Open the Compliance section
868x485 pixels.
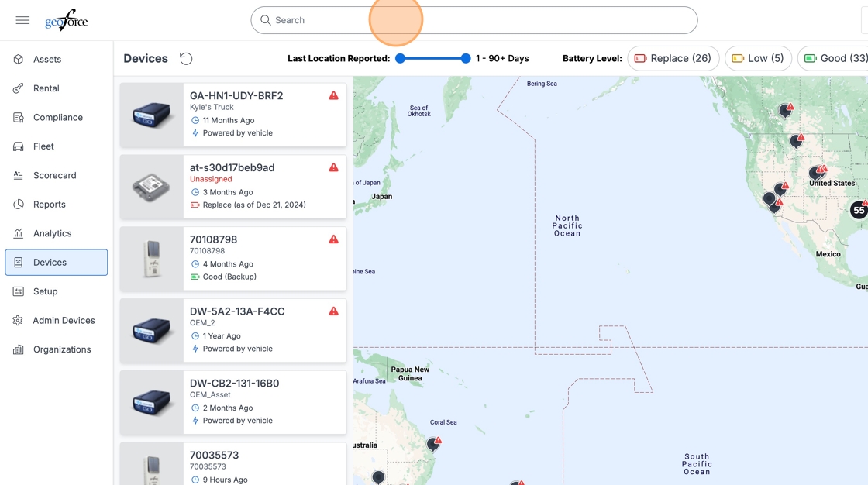(x=57, y=118)
